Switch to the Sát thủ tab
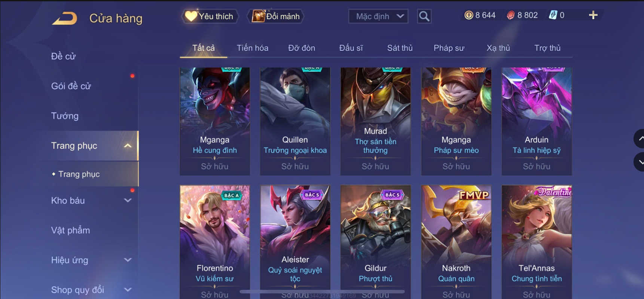The width and height of the screenshot is (644, 299). [400, 48]
